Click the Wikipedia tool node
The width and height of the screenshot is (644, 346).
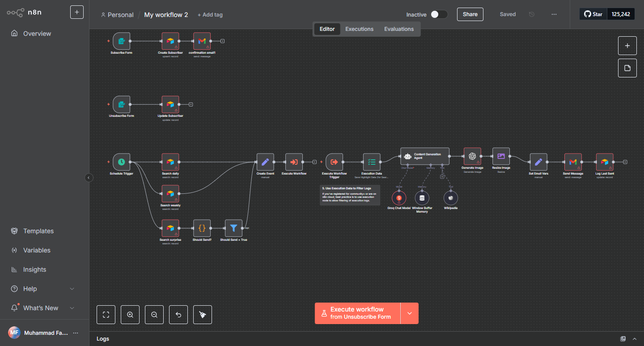pos(450,198)
